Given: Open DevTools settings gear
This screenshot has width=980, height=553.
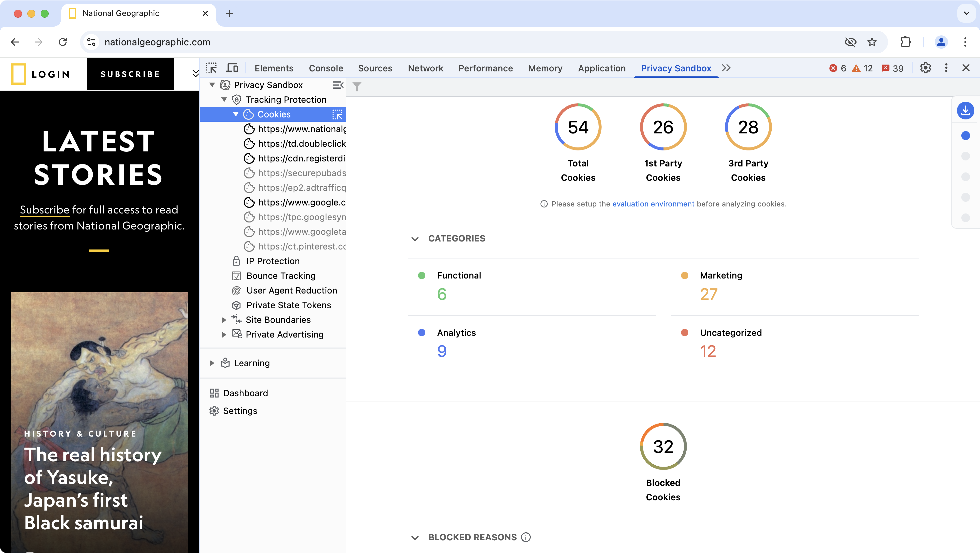Looking at the screenshot, I should point(925,68).
